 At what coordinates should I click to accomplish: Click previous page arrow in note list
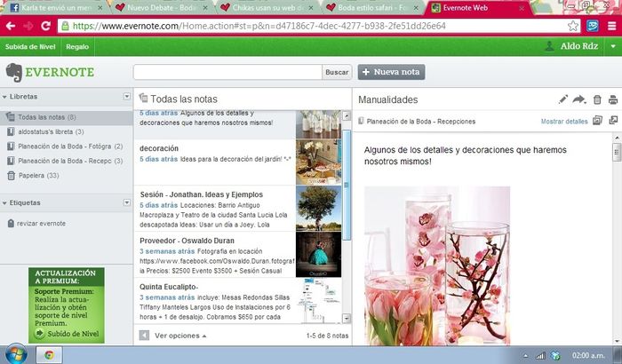point(144,336)
